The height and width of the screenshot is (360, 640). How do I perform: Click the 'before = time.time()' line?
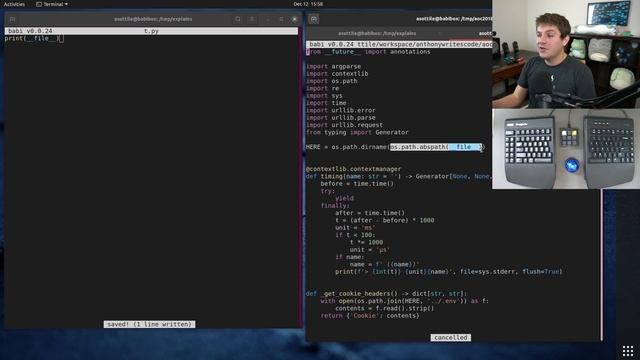pos(357,184)
